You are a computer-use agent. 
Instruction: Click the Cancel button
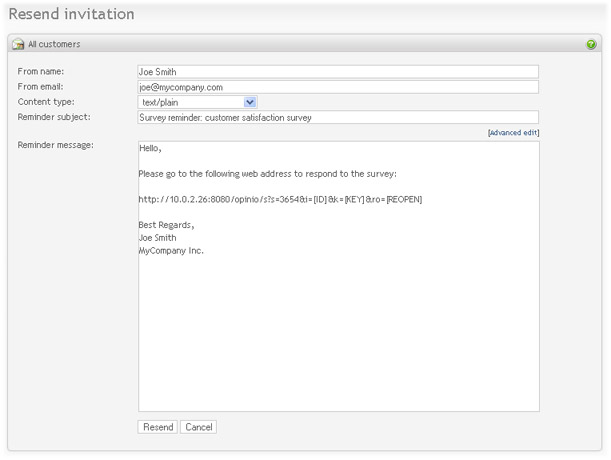coord(199,427)
